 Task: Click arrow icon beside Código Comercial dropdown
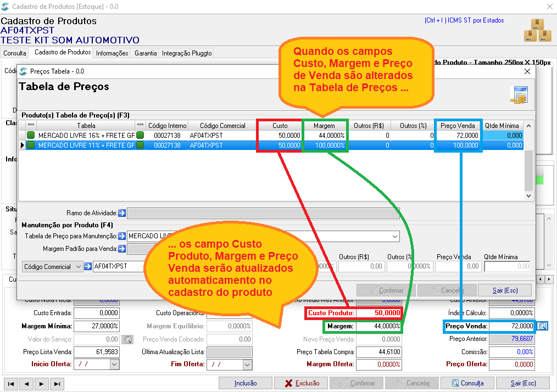(x=88, y=266)
